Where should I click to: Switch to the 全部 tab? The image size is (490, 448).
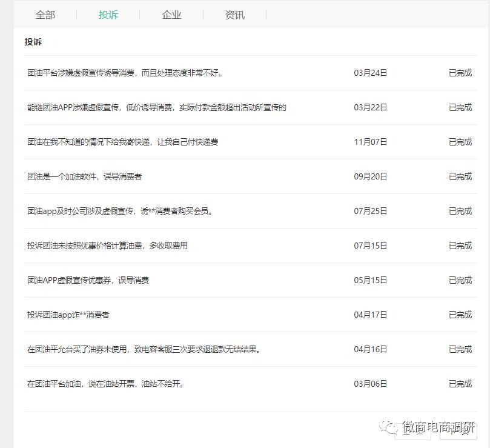(45, 15)
